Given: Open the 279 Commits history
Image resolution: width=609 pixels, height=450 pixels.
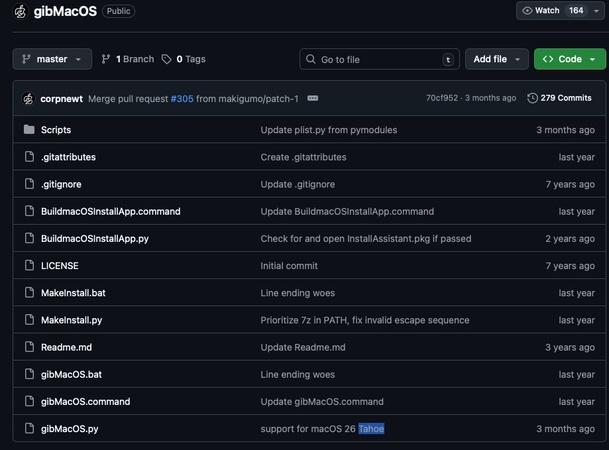Looking at the screenshot, I should 560,98.
